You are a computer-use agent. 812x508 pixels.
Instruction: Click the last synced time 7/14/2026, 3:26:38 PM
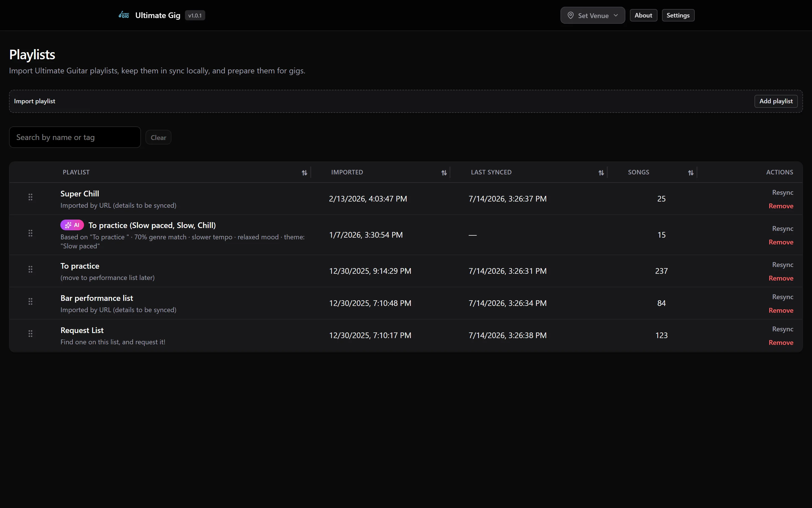[507, 335]
